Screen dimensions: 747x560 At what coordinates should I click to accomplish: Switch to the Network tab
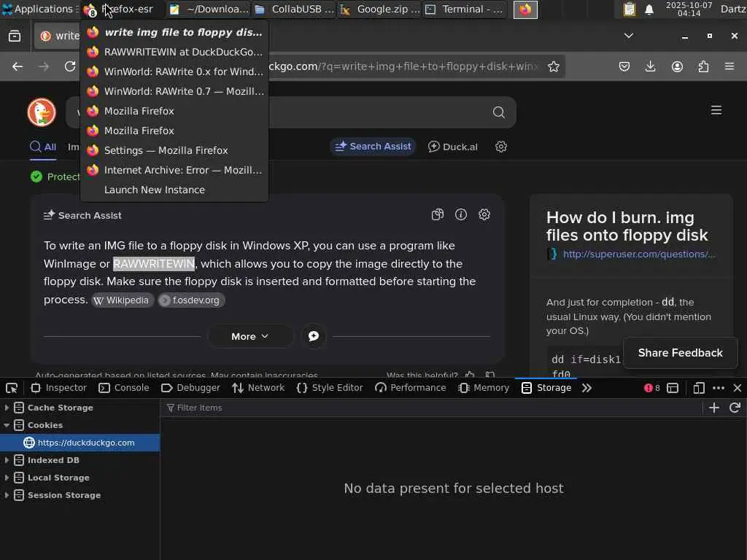[258, 388]
